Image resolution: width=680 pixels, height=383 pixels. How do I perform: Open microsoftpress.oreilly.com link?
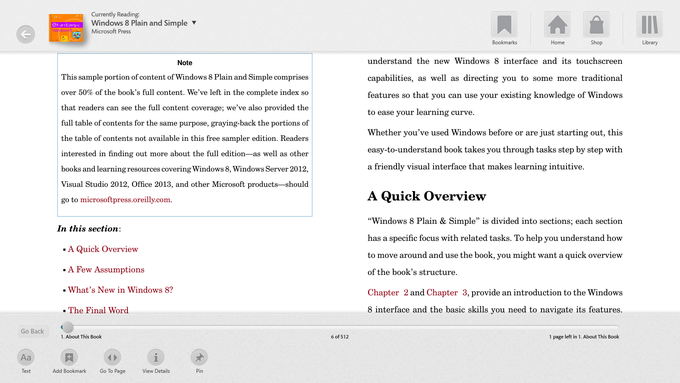[125, 200]
